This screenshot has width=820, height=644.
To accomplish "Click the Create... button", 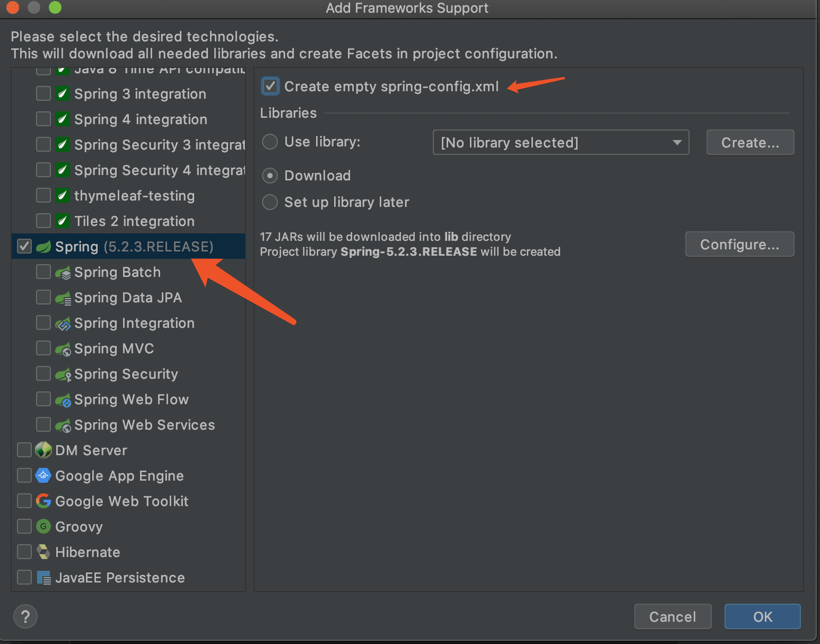I will (750, 142).
